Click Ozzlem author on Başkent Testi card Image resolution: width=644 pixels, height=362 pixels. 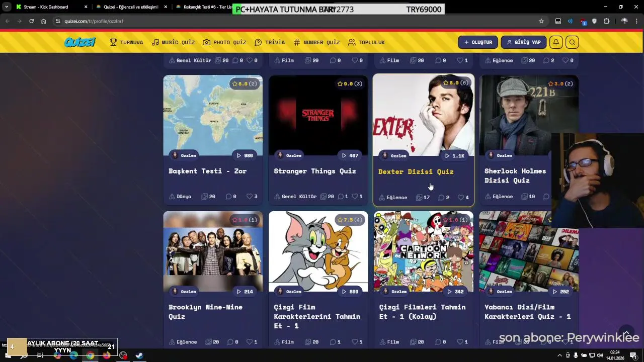click(x=184, y=155)
